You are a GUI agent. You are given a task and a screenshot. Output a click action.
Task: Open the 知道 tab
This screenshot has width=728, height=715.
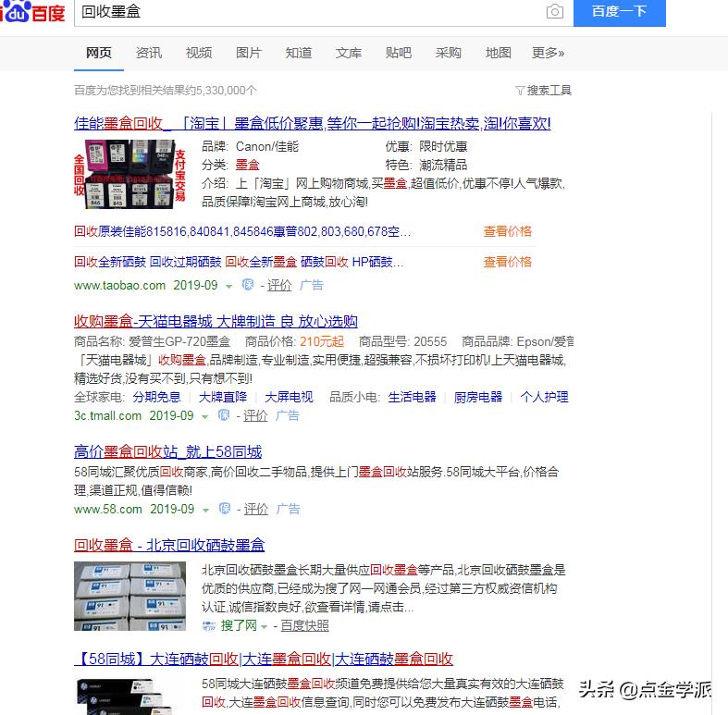point(299,53)
